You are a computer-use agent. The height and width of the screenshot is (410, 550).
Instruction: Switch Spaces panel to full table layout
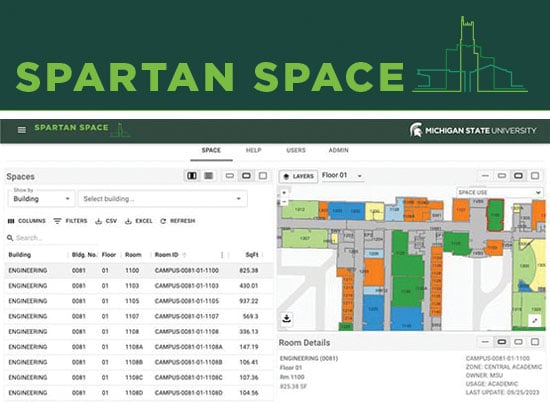209,176
